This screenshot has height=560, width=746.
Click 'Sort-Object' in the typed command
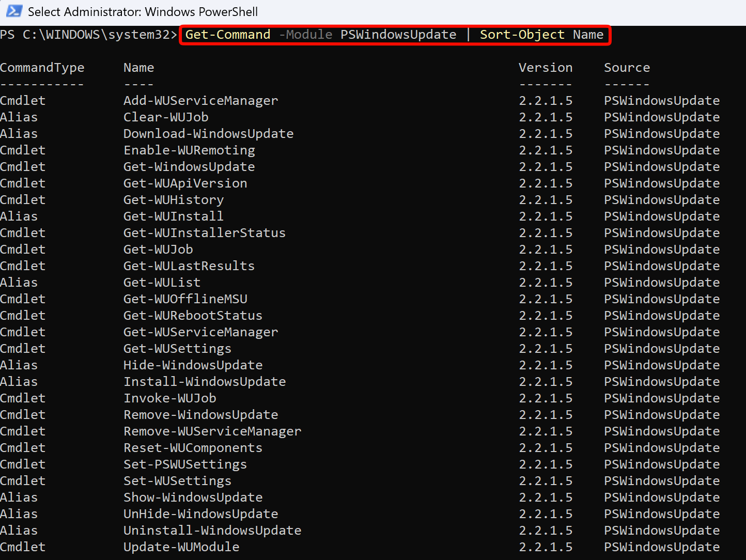point(522,35)
